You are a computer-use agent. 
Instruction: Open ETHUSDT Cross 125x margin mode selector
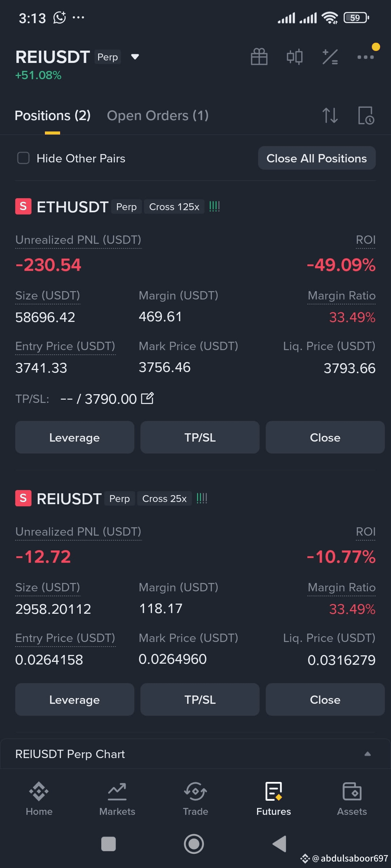(174, 207)
